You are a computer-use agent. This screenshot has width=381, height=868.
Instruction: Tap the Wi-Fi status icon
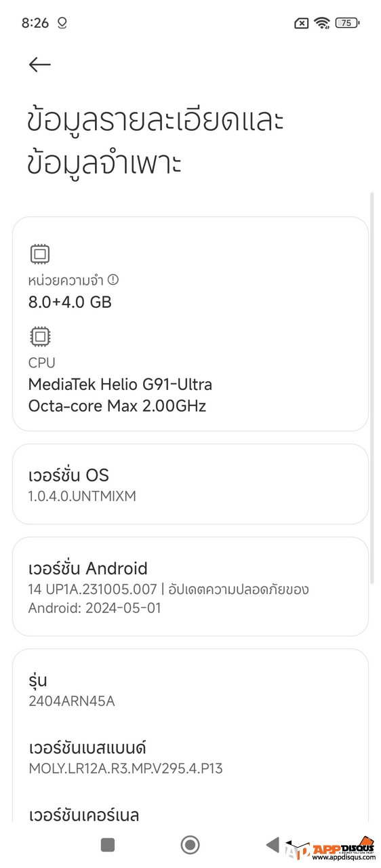click(322, 23)
